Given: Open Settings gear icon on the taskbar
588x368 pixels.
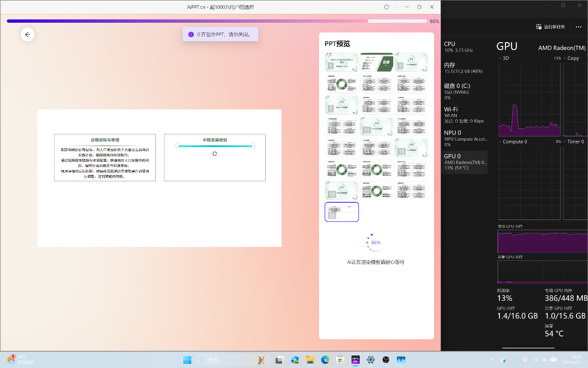Looking at the screenshot, I should [x=371, y=360].
